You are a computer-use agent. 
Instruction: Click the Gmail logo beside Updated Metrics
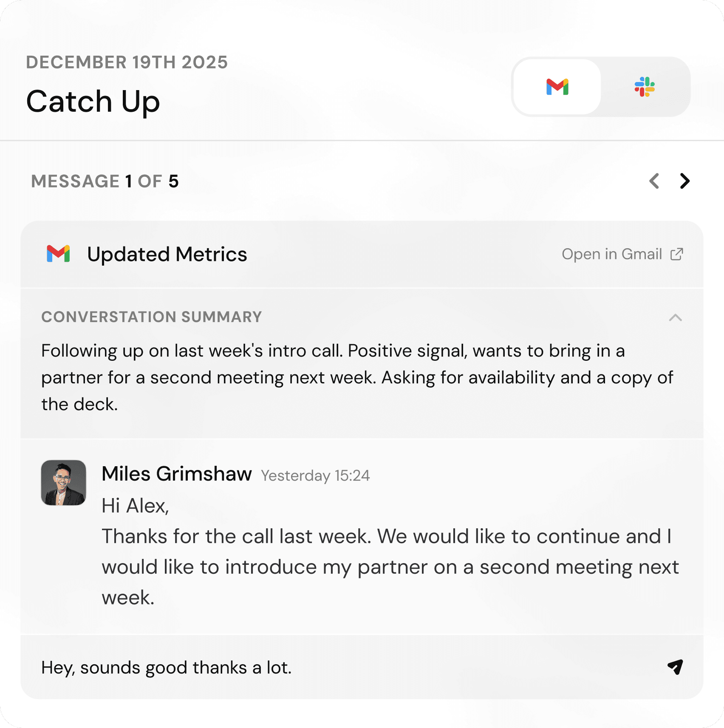(x=58, y=254)
